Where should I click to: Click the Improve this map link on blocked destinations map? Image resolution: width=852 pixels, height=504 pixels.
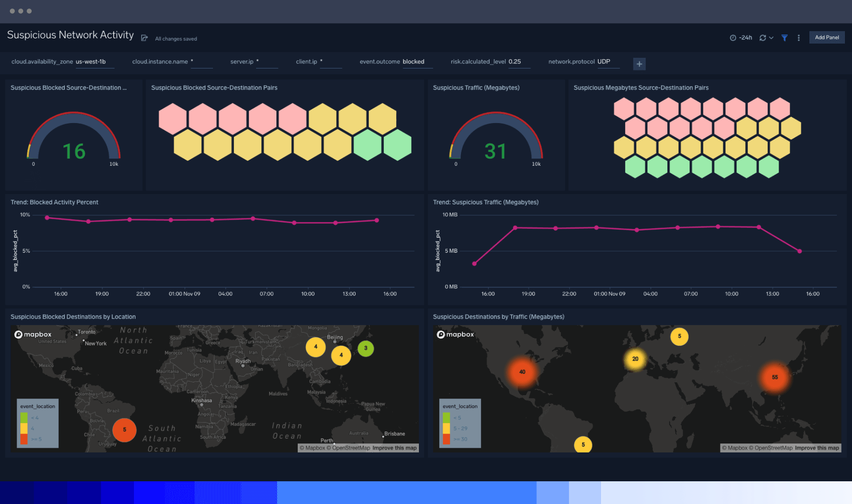click(x=394, y=448)
